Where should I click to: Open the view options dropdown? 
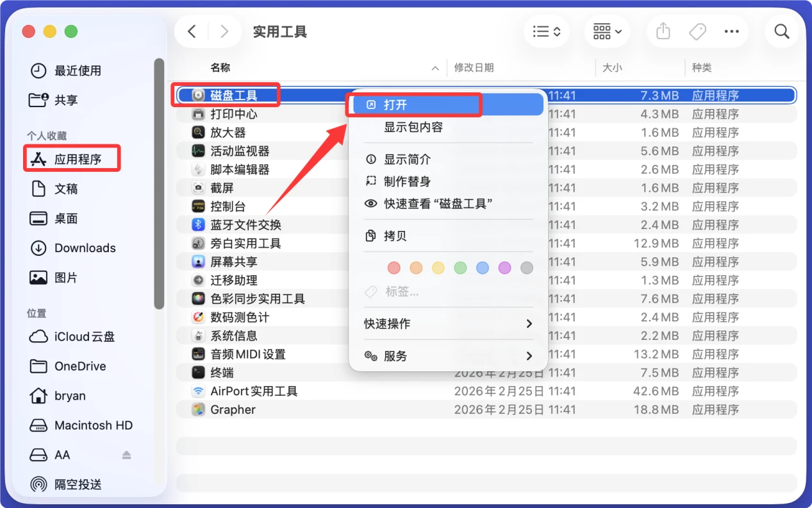point(607,31)
